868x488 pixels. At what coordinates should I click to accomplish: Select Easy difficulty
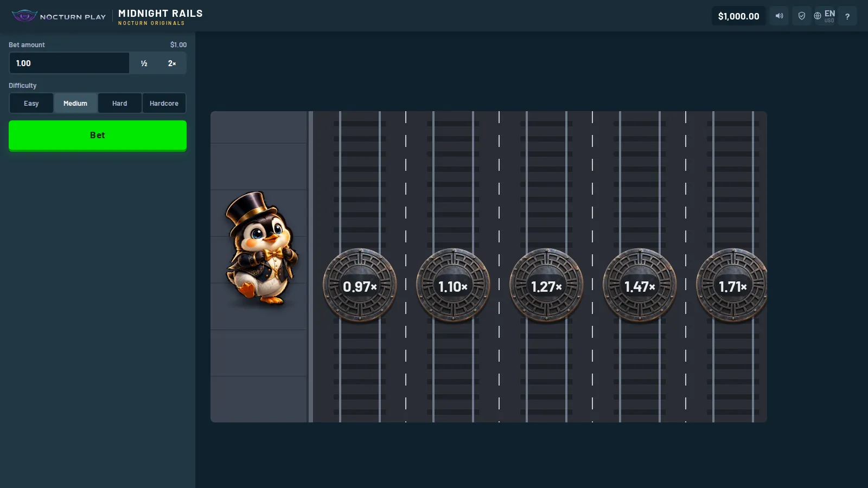[31, 103]
